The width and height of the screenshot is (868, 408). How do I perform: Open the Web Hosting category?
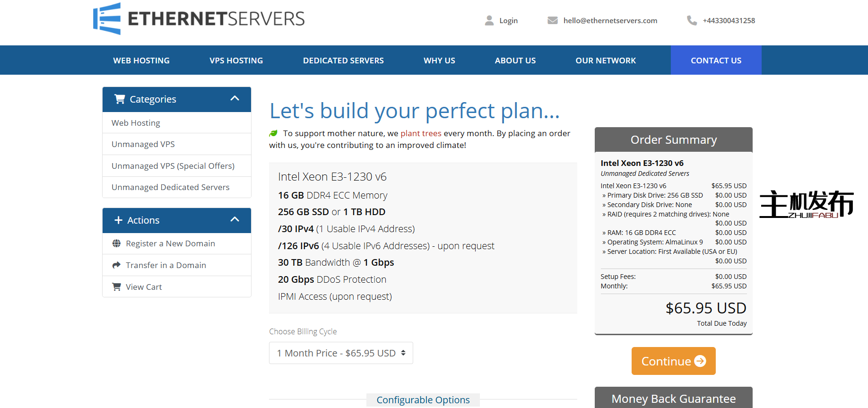click(x=136, y=123)
